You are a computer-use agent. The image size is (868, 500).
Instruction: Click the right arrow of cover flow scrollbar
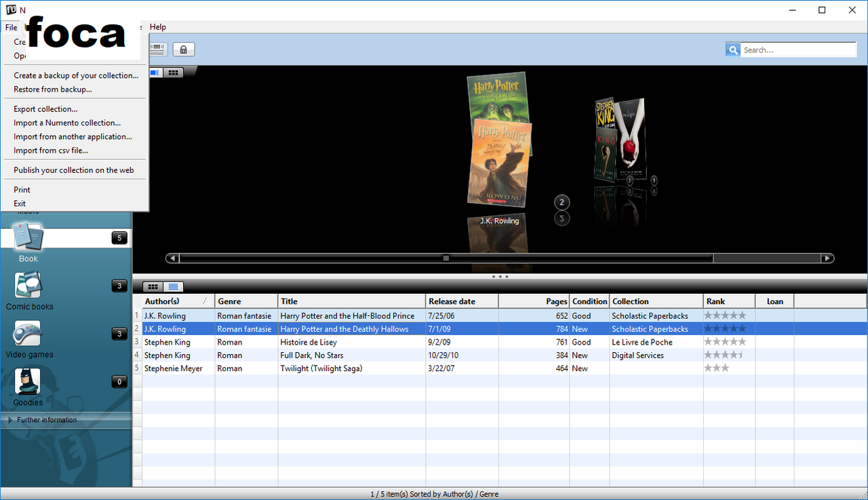pos(827,258)
